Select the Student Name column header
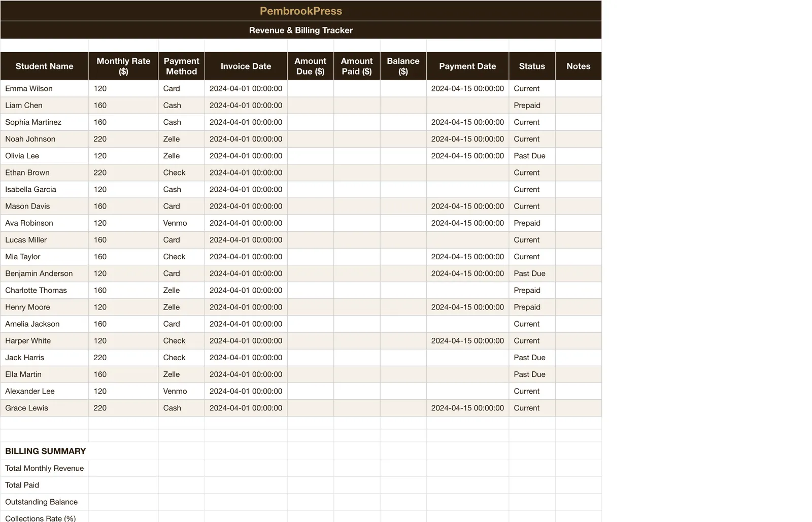812x522 pixels. [x=45, y=66]
